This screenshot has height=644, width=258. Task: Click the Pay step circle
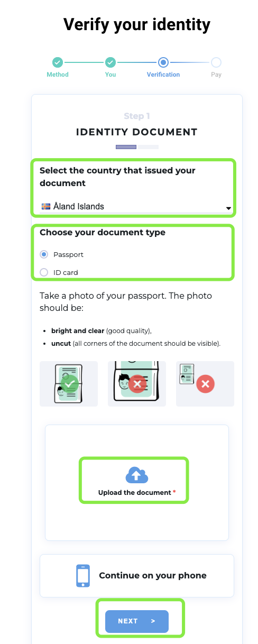tap(216, 62)
